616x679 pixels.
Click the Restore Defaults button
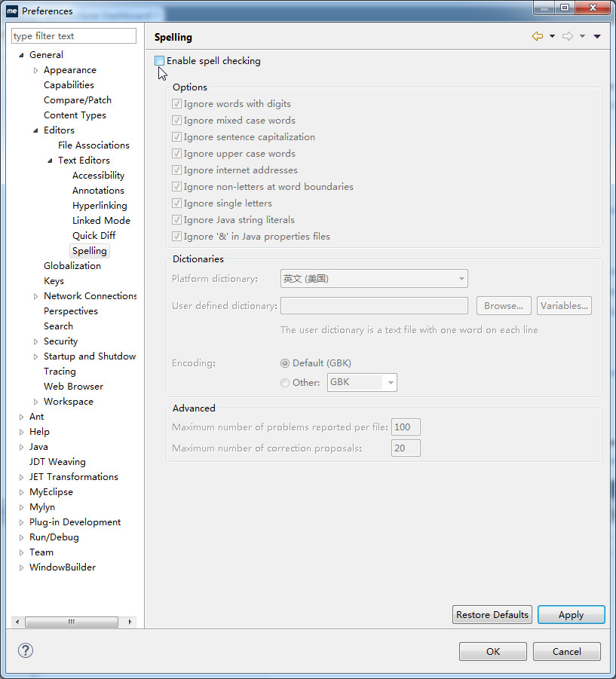[492, 614]
